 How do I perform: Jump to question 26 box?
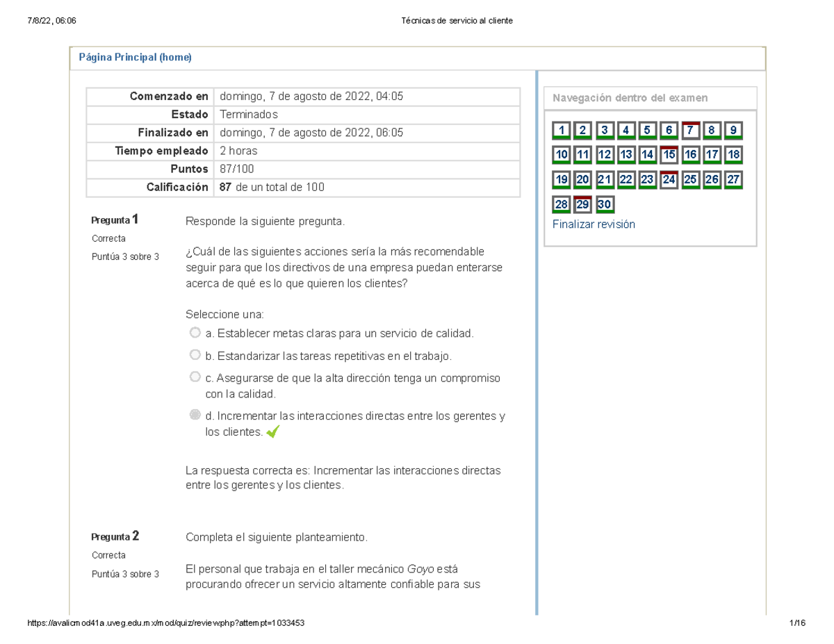[712, 180]
